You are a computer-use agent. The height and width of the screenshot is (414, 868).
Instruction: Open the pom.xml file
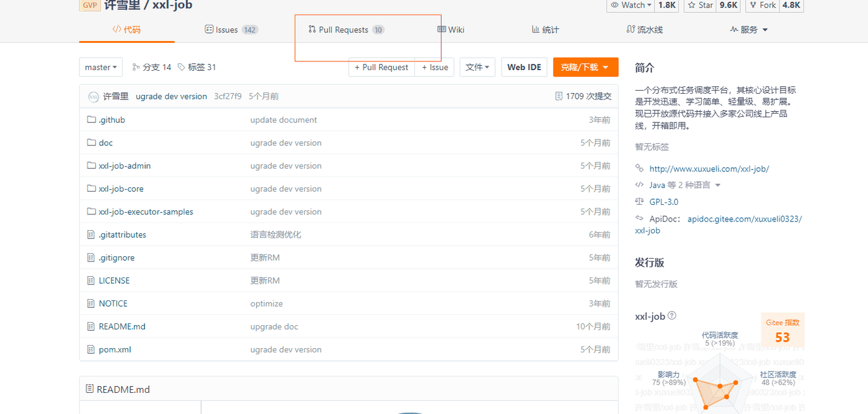(115, 349)
